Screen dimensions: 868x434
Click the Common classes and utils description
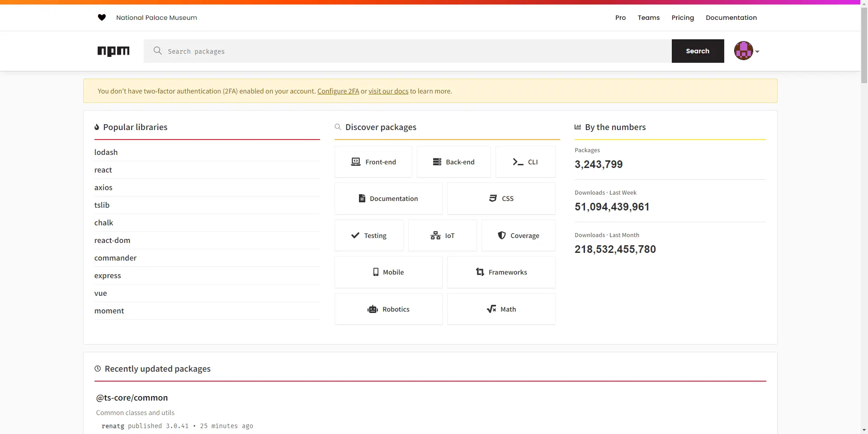pos(135,413)
